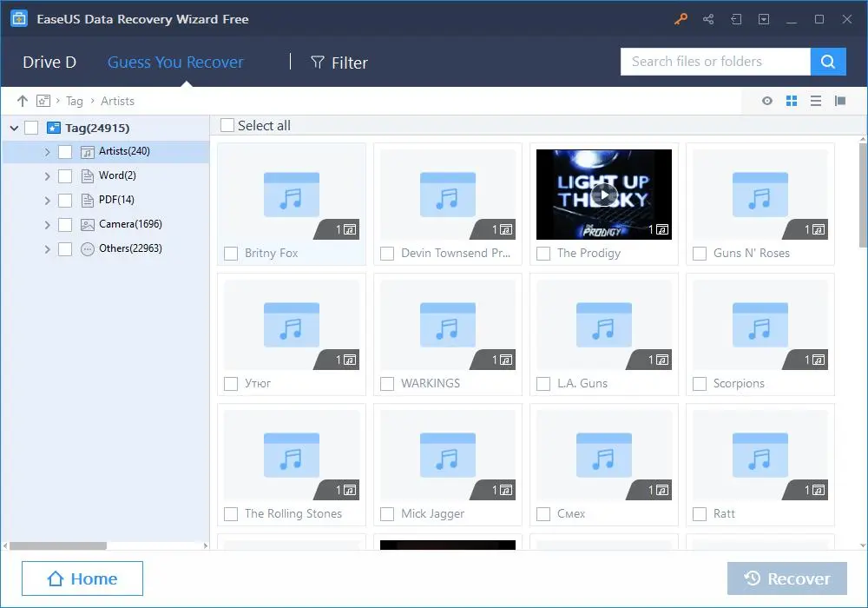Click the orange key activation icon
The image size is (868, 608).
coord(681,19)
